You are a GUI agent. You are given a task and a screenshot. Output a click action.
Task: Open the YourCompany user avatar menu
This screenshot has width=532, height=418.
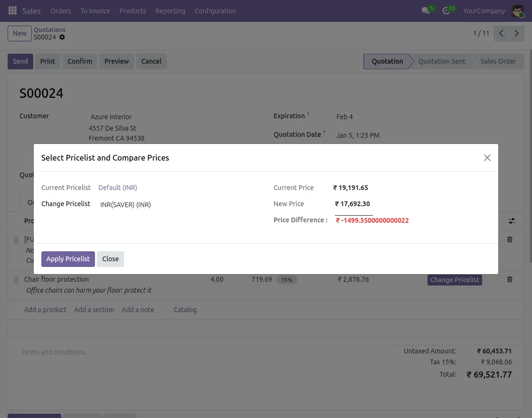517,10
